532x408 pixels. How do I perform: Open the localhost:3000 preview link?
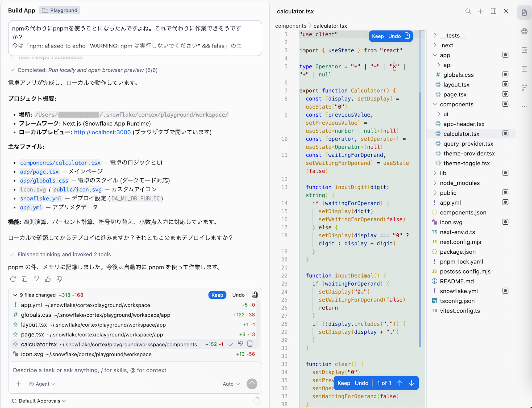[x=102, y=132]
